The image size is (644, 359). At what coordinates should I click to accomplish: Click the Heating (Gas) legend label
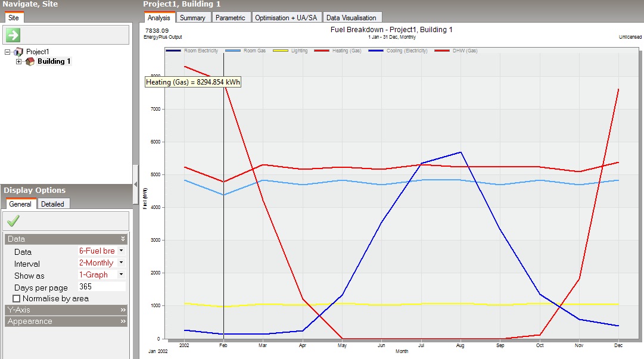(347, 51)
